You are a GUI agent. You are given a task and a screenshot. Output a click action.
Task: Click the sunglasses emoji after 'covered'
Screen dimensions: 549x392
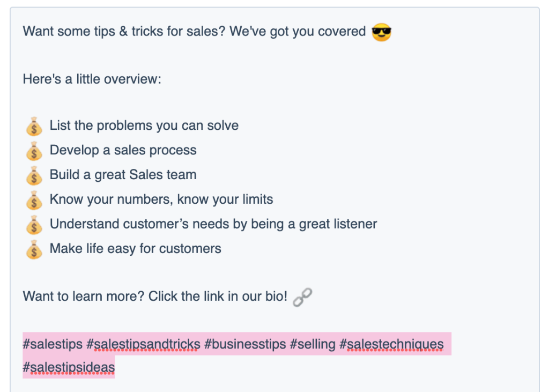pos(381,32)
